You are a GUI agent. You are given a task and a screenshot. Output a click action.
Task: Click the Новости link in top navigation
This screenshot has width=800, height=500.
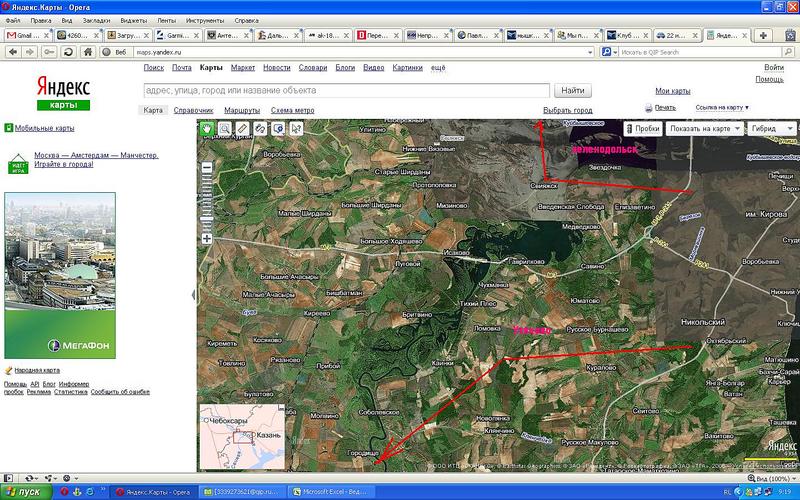(277, 67)
